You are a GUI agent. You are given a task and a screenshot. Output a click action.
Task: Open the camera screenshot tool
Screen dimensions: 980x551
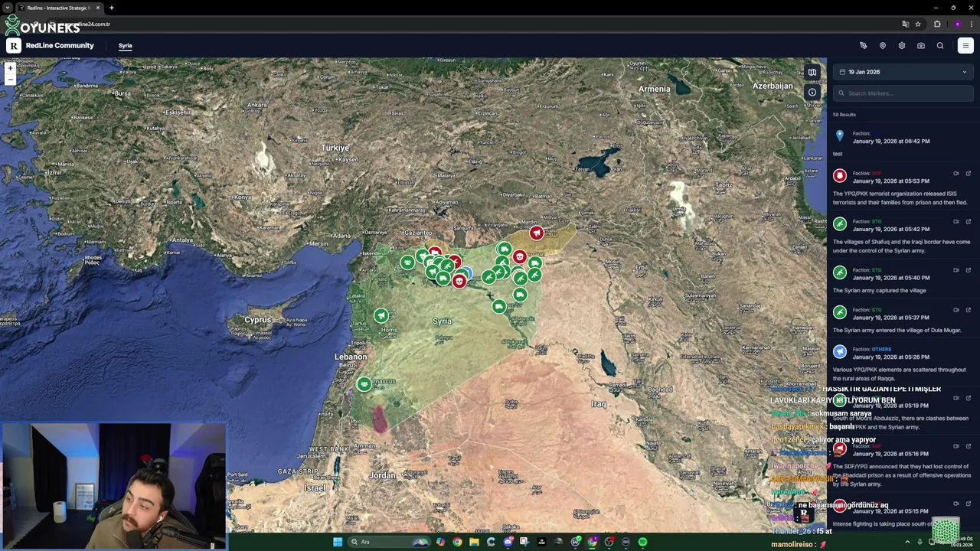click(x=921, y=46)
